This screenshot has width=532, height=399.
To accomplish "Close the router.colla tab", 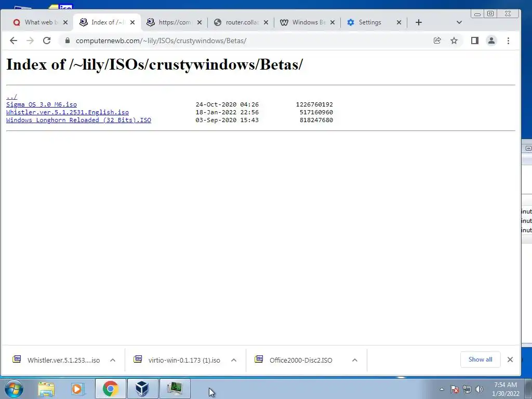I will (x=266, y=22).
